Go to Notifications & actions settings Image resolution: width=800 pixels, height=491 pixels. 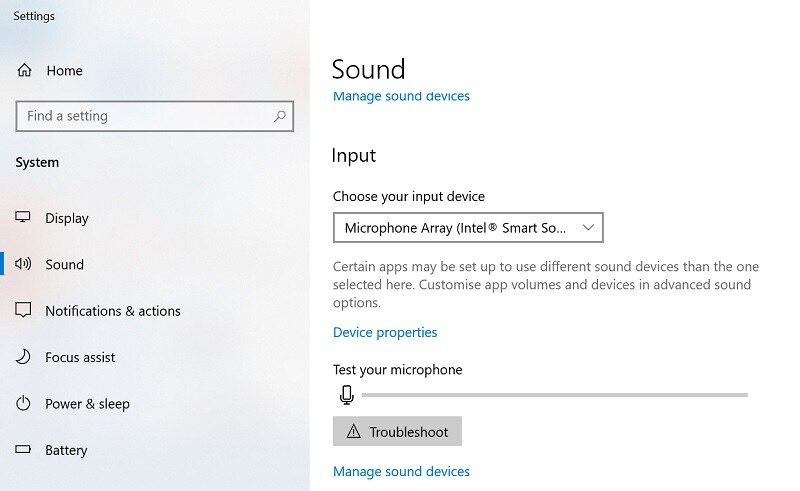click(x=113, y=311)
